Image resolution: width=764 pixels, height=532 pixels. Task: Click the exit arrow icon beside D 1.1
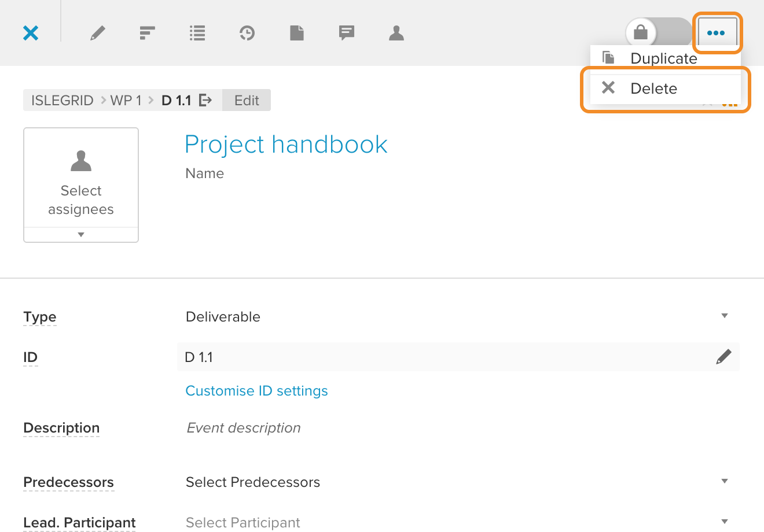click(205, 100)
